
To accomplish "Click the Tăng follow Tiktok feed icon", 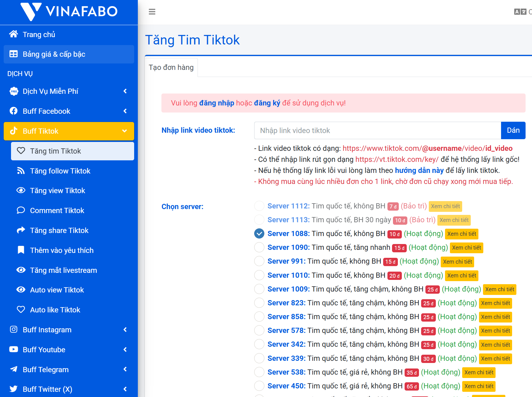I will click(x=21, y=171).
